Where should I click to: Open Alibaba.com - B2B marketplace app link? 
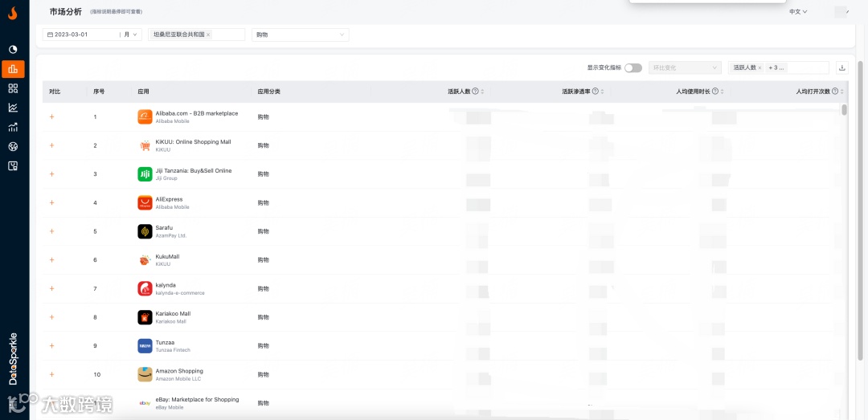click(x=197, y=113)
